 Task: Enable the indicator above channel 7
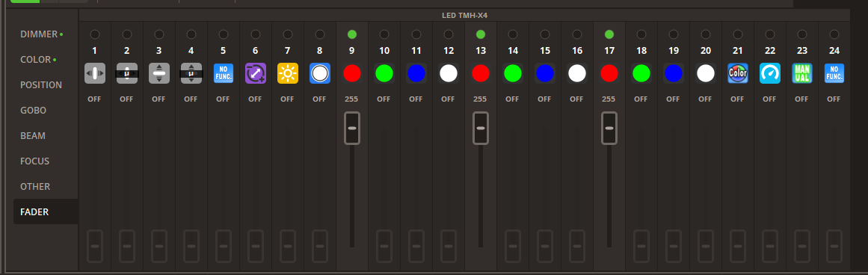(x=287, y=34)
